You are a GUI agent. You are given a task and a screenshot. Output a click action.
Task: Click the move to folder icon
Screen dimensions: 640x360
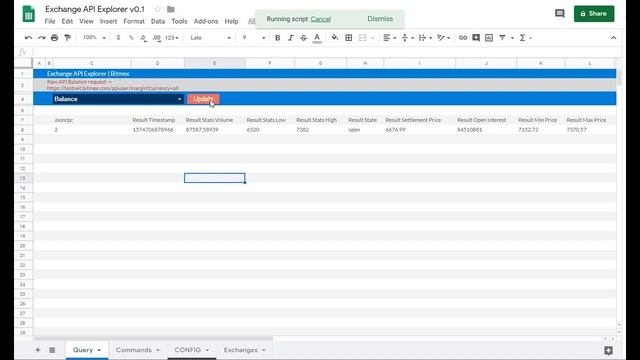click(171, 9)
